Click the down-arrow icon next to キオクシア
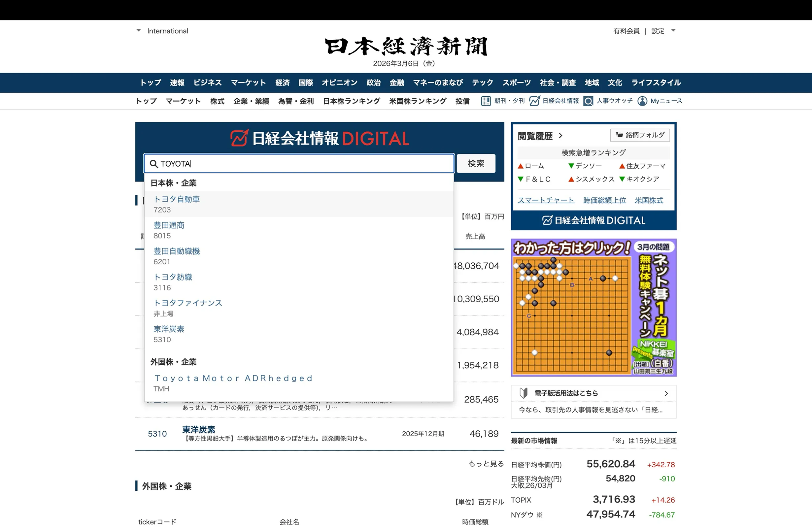Viewport: 812px width, 528px height. [622, 179]
